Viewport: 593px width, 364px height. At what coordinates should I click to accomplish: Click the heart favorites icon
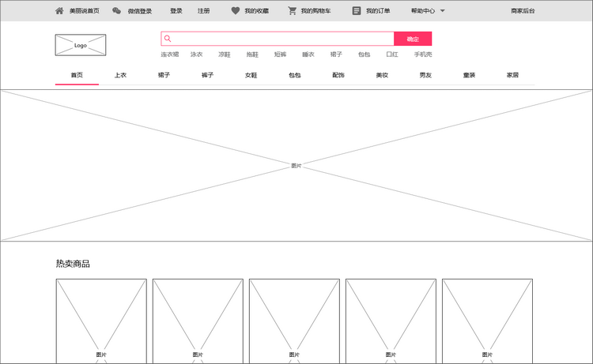coord(236,10)
